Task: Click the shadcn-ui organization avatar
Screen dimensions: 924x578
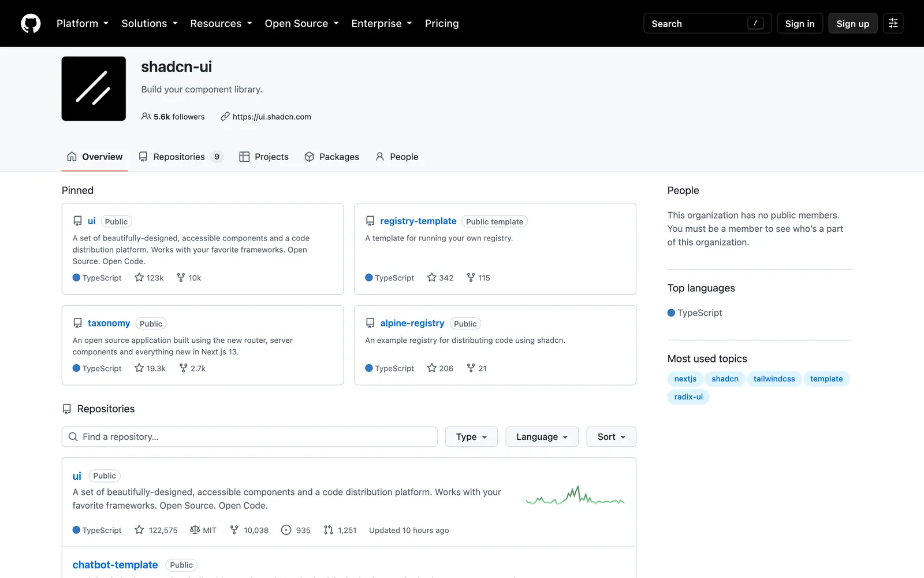Action: (94, 88)
